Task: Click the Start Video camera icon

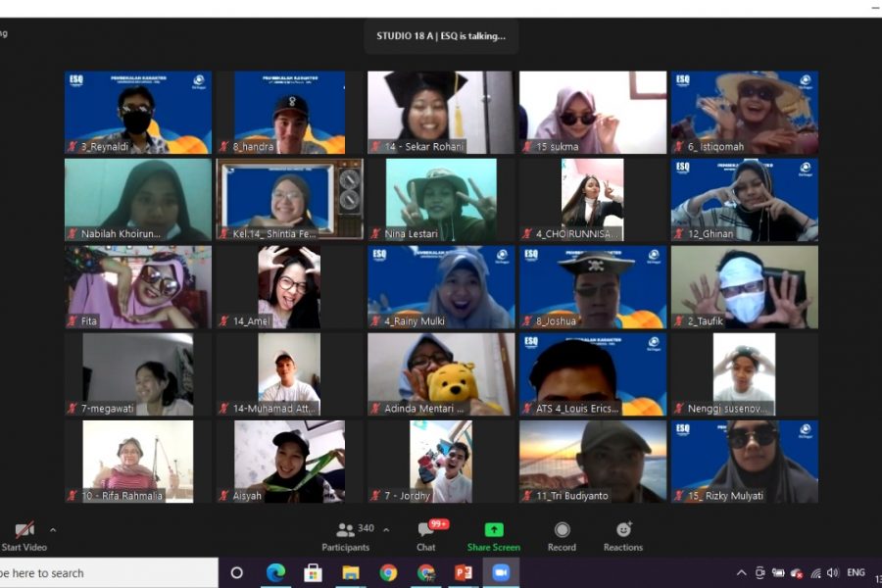Action: (x=24, y=530)
